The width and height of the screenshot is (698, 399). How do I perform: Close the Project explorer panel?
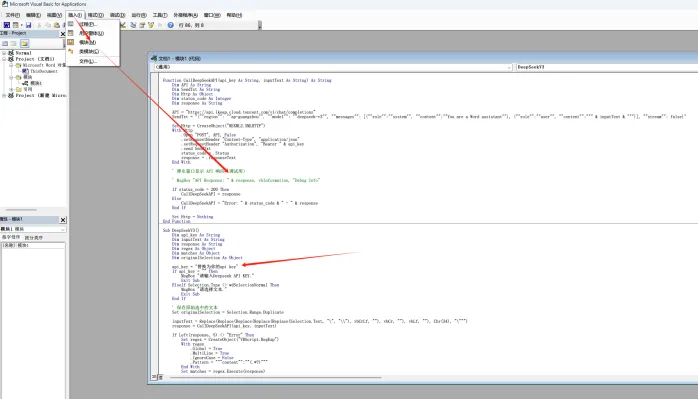[63, 34]
